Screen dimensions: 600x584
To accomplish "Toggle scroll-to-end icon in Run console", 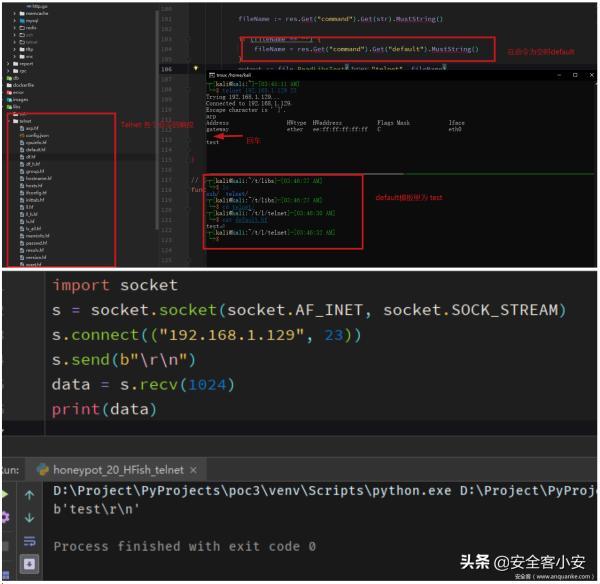I will [x=30, y=566].
